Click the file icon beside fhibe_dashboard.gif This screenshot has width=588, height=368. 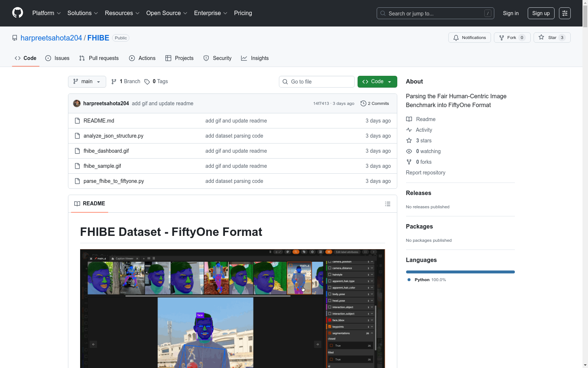pos(77,151)
